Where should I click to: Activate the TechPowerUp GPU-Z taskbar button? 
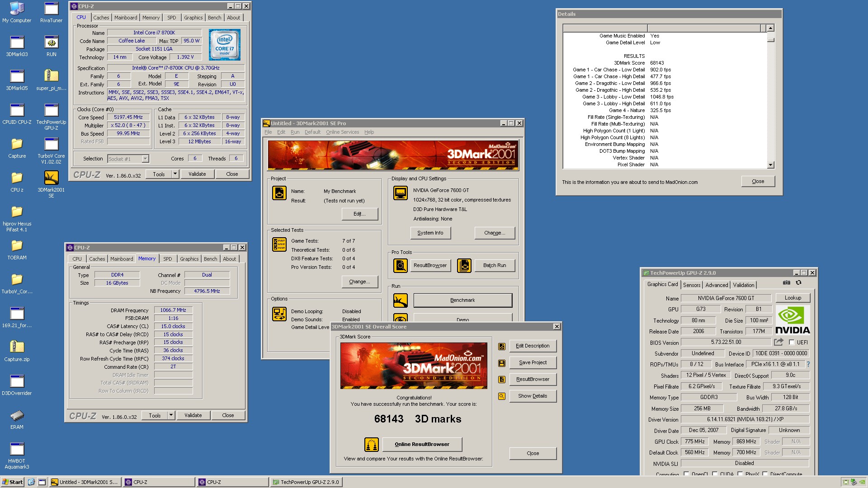point(306,482)
